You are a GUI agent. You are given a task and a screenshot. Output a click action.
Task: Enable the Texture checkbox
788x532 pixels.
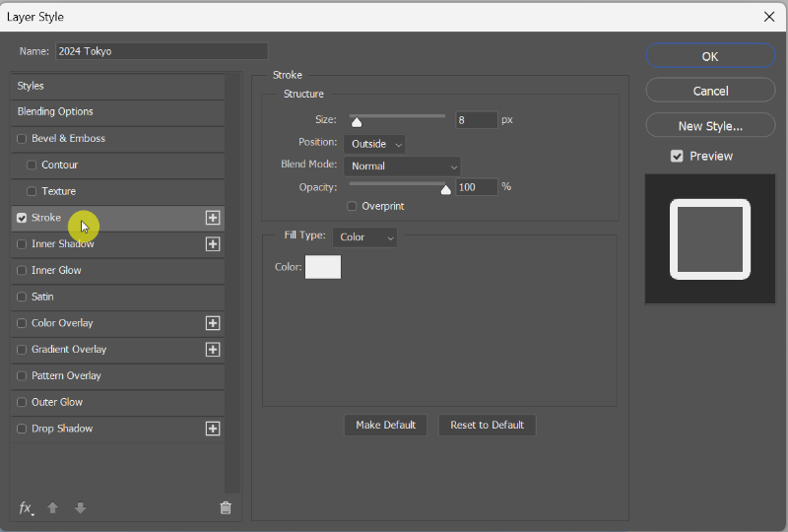pyautogui.click(x=32, y=191)
